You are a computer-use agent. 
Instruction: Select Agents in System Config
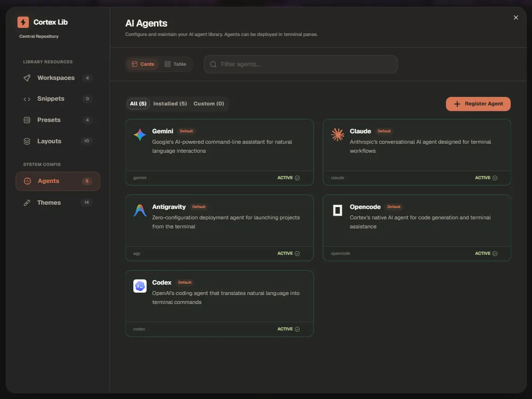[58, 181]
